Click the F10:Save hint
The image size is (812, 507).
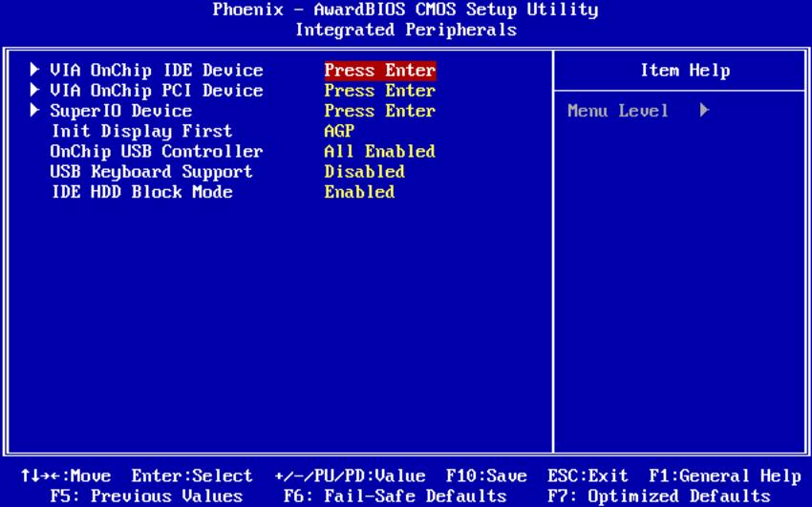[487, 475]
